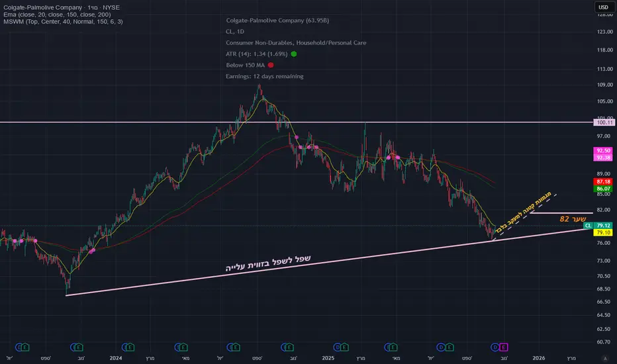This screenshot has width=617, height=364.
Task: Click green E earnings marker above יול' 2025
Action: click(450, 347)
